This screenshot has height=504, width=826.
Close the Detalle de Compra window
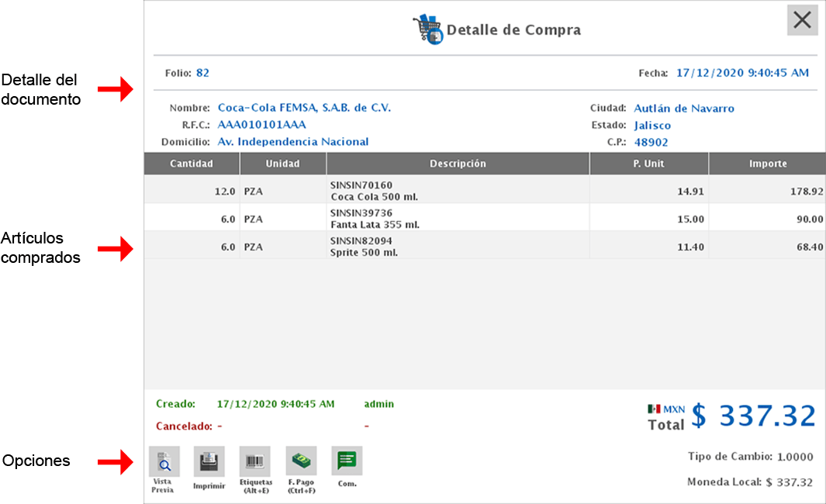802,20
